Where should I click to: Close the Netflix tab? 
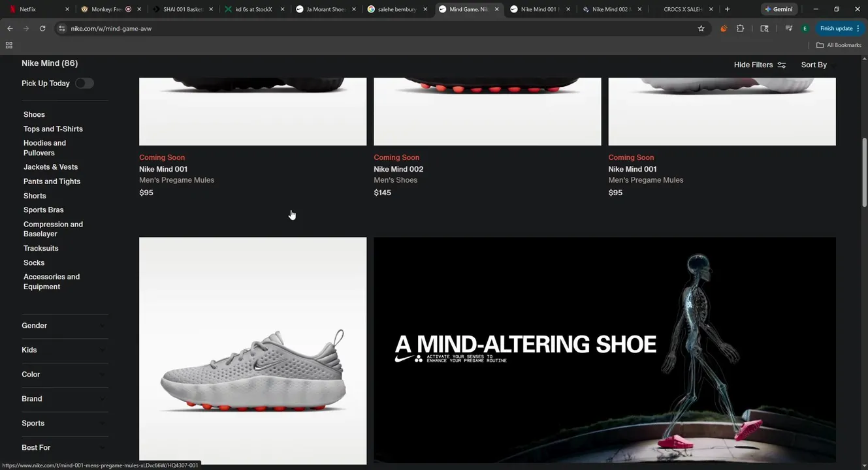pyautogui.click(x=69, y=9)
